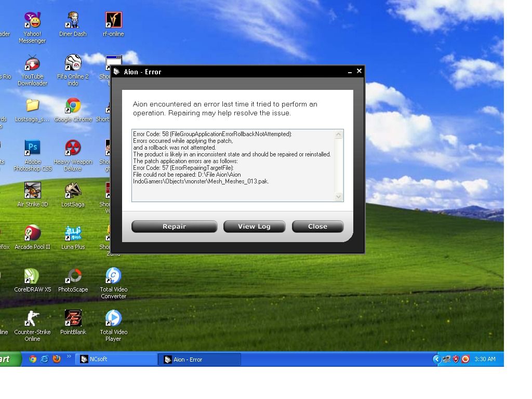
Task: Click the 'Error Code: 58' line in the log
Action: 212,134
